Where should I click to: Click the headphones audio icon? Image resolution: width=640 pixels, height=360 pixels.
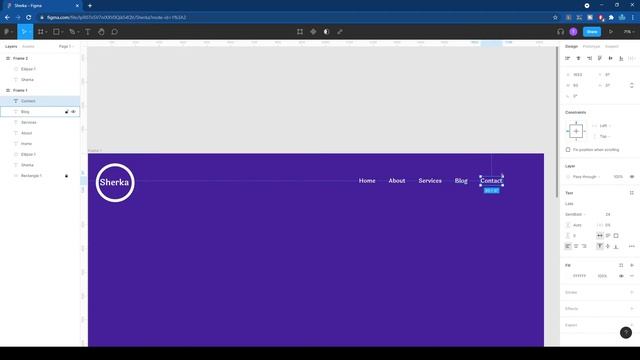pos(560,31)
